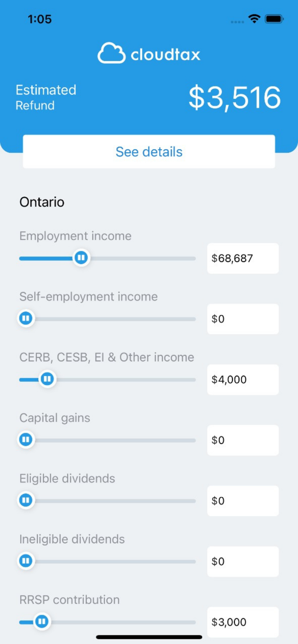This screenshot has height=644, width=298.
Task: Click the Capital gains slider handle
Action: click(26, 440)
